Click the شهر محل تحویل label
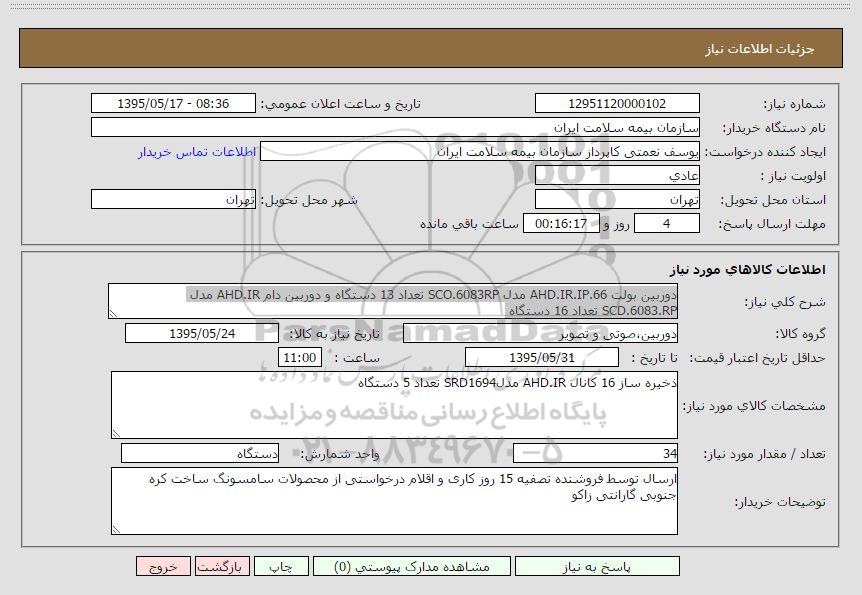This screenshot has height=595, width=862. point(309,200)
